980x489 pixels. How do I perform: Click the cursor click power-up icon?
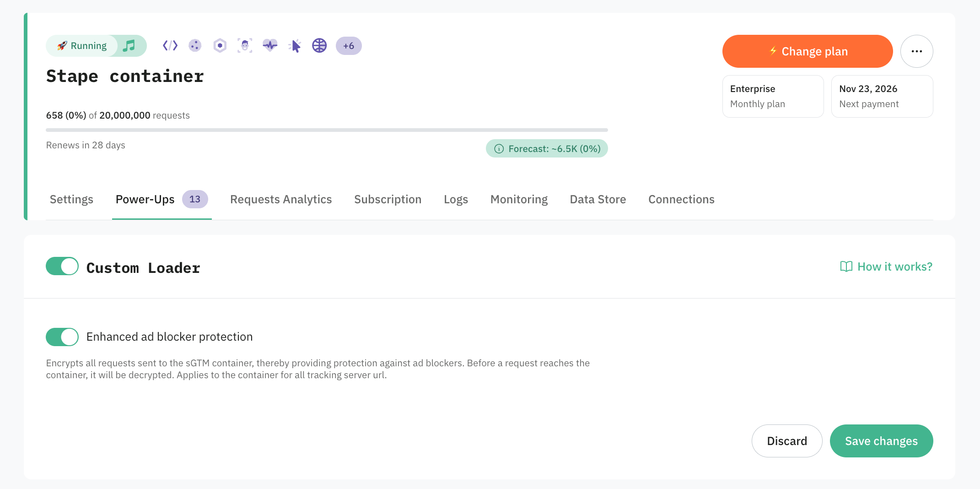[295, 45]
